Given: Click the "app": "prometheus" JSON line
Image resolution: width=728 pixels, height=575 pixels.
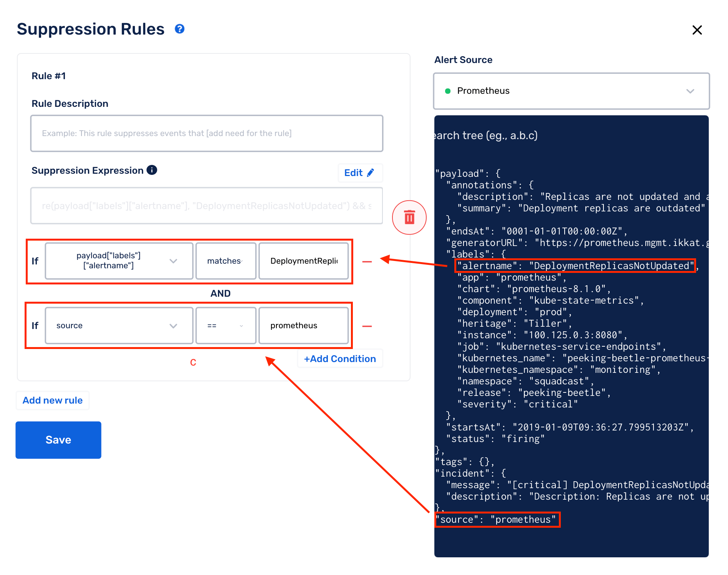Looking at the screenshot, I should pyautogui.click(x=512, y=278).
